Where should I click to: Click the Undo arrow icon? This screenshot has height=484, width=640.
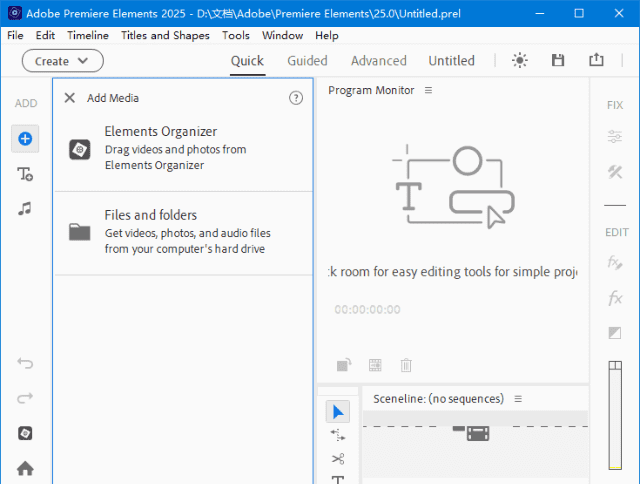click(25, 363)
